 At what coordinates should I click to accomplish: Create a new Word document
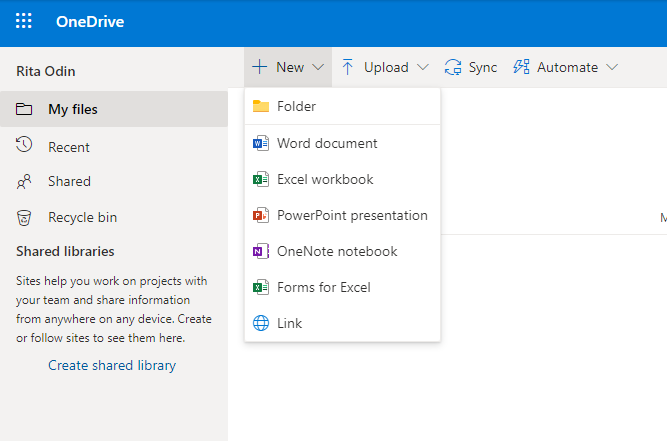(x=342, y=143)
